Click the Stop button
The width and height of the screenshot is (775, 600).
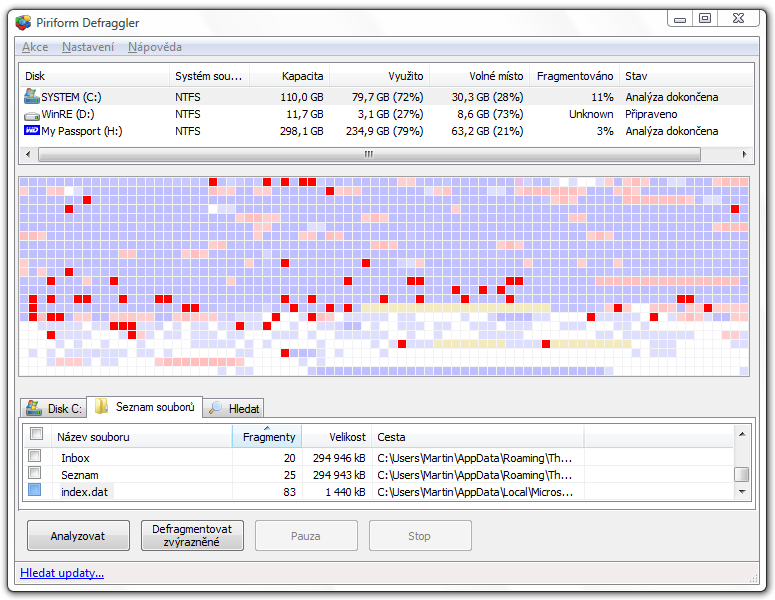pos(420,536)
